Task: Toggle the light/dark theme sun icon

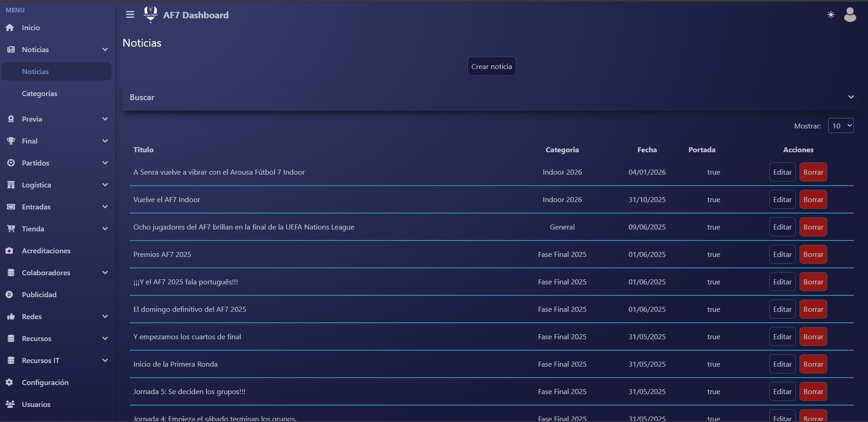Action: [x=831, y=15]
